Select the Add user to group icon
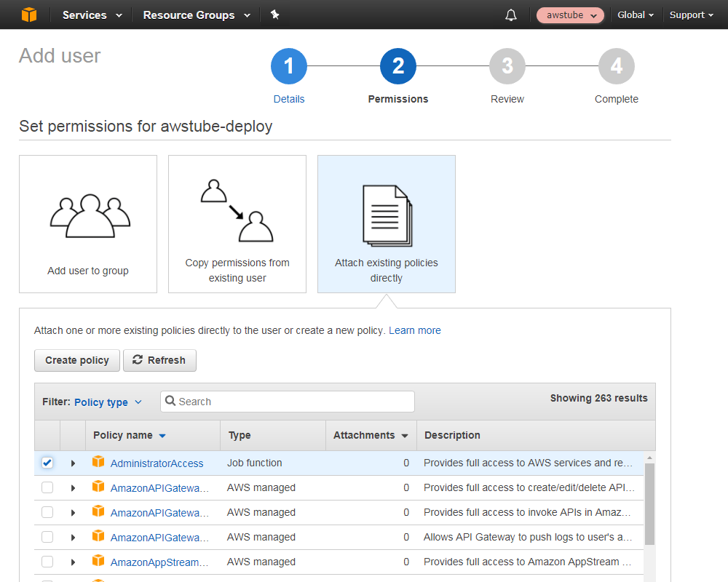Viewport: 728px width, 582px height. [x=88, y=216]
